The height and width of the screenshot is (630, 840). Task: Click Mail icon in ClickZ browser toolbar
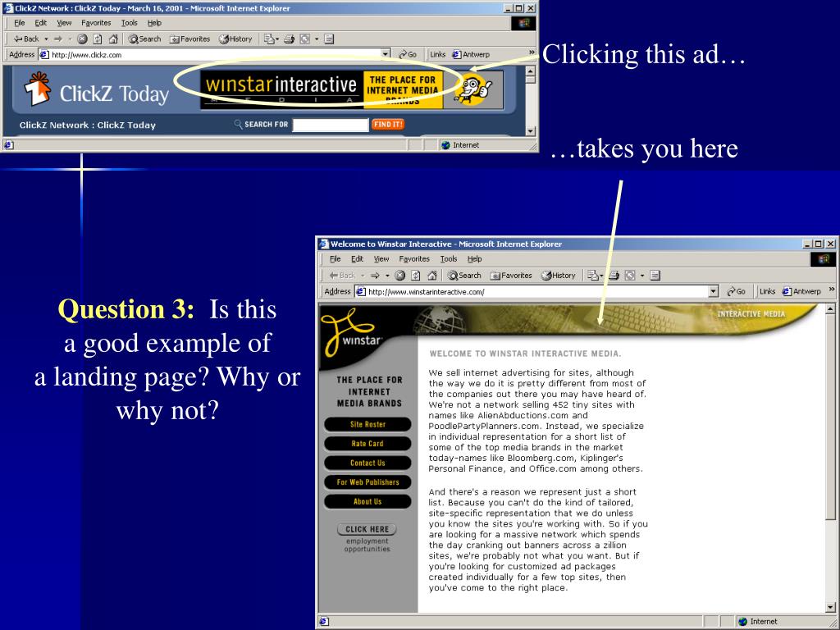(x=269, y=39)
